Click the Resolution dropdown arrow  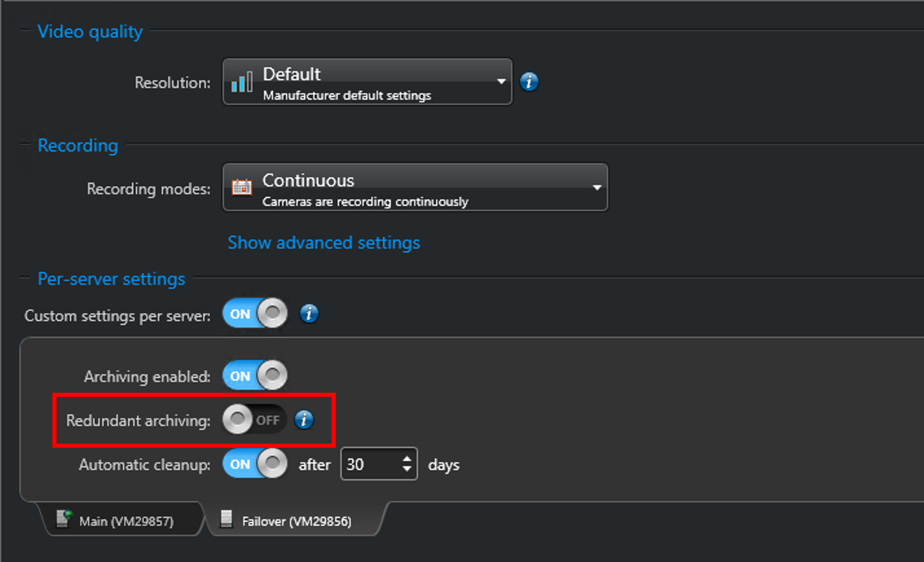501,81
